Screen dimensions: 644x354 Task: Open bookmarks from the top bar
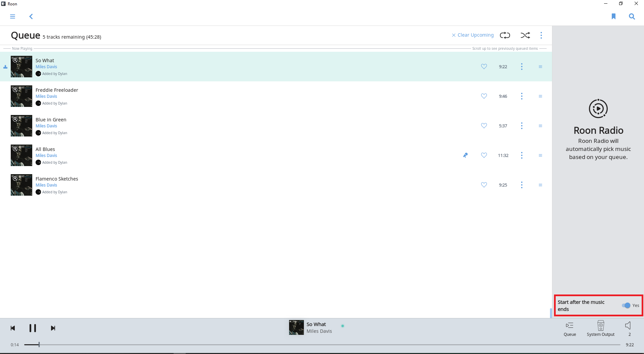click(613, 16)
